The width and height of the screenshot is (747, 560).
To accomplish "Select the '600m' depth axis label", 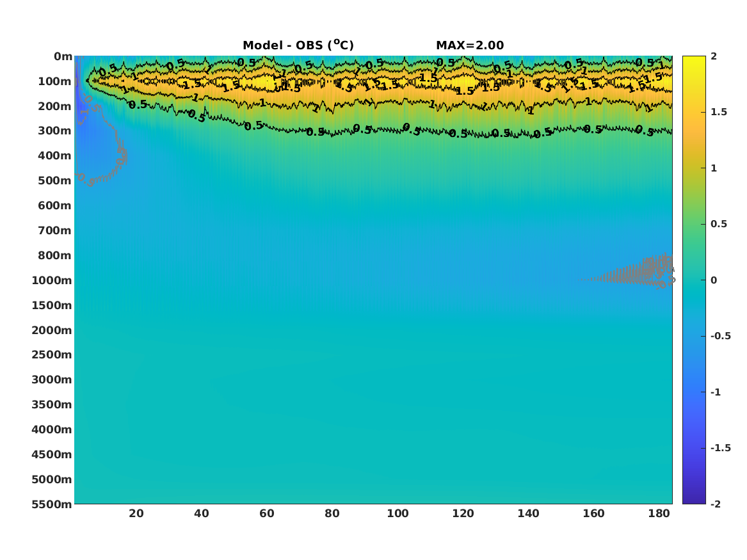I will [55, 205].
